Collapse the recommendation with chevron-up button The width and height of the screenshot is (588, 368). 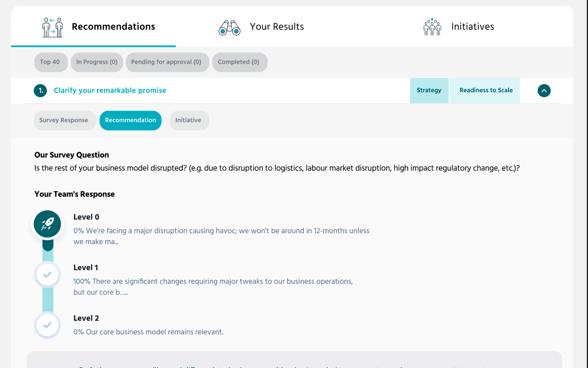[544, 90]
